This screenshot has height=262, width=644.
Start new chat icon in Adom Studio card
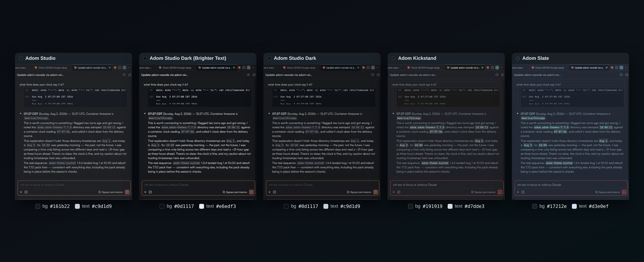tap(130, 75)
